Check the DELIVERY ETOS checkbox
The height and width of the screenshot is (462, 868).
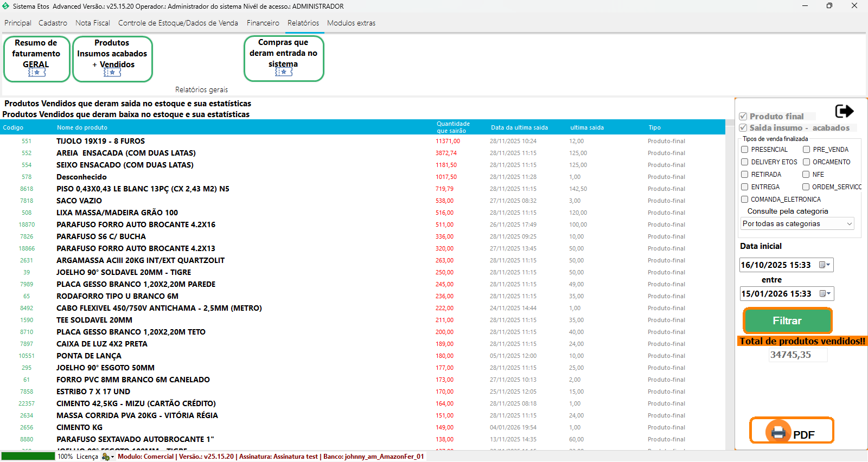point(745,162)
